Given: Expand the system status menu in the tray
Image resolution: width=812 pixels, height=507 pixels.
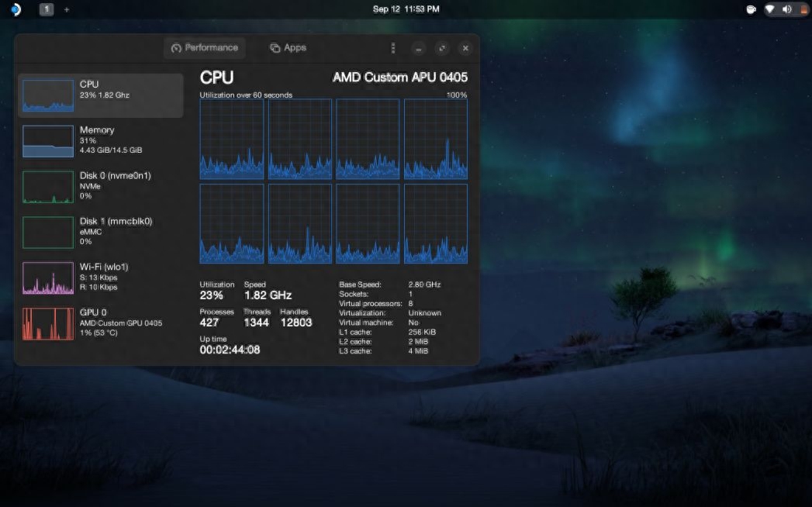Looking at the screenshot, I should point(786,9).
